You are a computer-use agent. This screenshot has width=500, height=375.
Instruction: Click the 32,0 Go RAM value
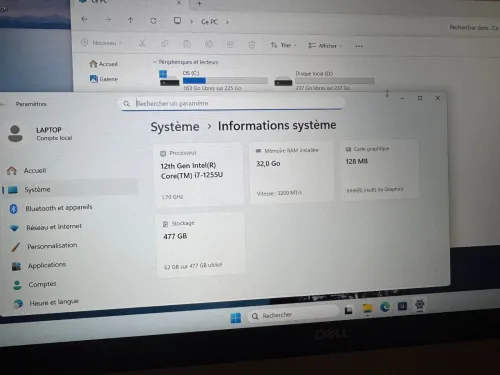pos(268,164)
